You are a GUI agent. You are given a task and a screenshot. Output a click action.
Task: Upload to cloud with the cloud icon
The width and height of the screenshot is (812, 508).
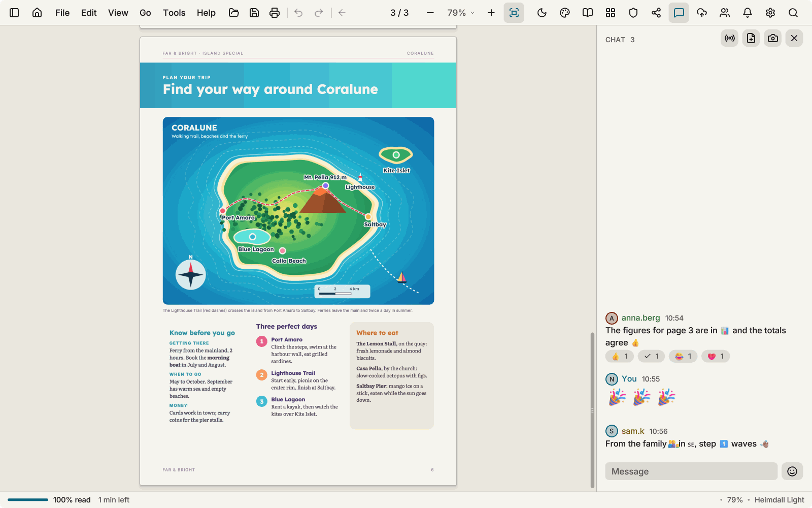(x=702, y=13)
